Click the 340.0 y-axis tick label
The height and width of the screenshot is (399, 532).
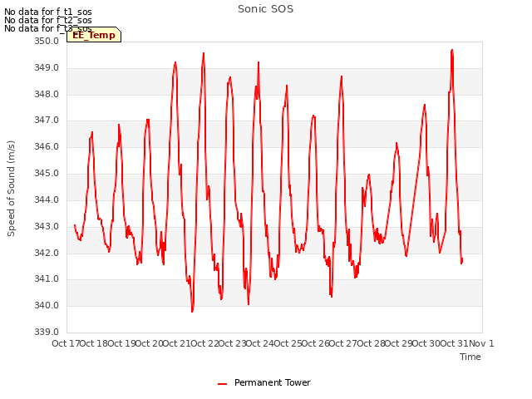(47, 305)
